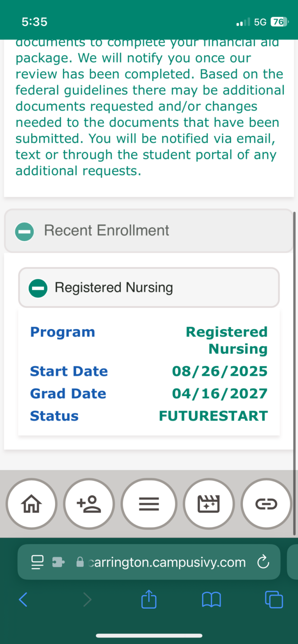Tap the FUTURESTART status value
The image size is (298, 644).
tap(213, 416)
